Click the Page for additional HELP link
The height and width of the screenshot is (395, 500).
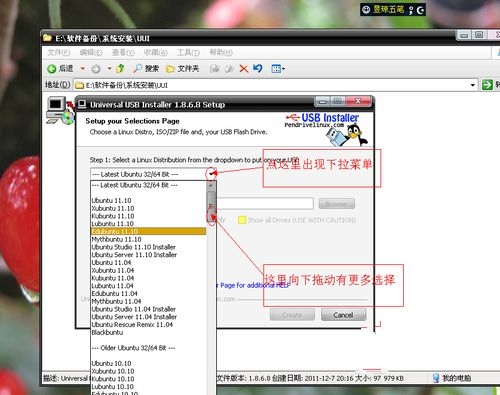point(254,285)
